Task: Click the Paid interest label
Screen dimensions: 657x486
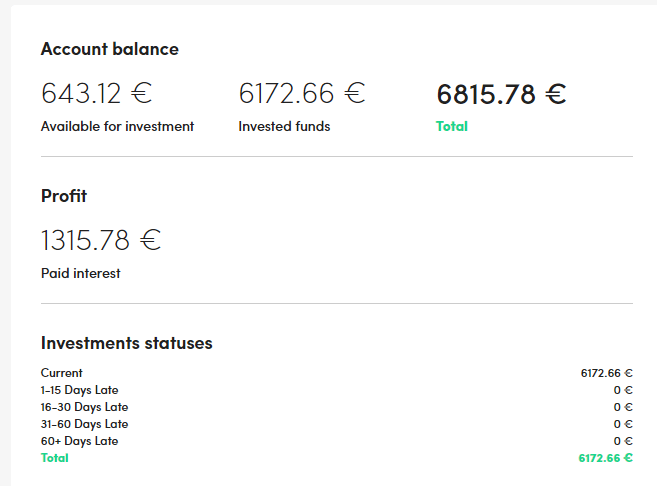Action: [81, 273]
